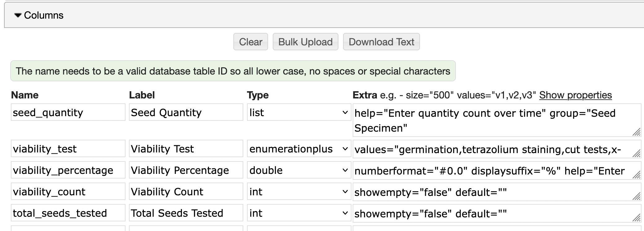Click resize handle on numberformat extra textarea
The height and width of the screenshot is (231, 644).
(x=636, y=175)
